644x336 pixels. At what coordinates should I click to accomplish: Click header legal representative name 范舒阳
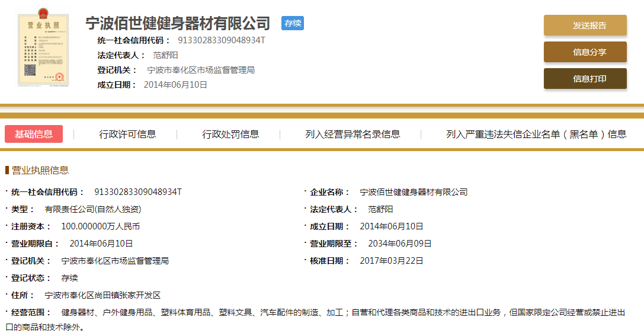[165, 55]
